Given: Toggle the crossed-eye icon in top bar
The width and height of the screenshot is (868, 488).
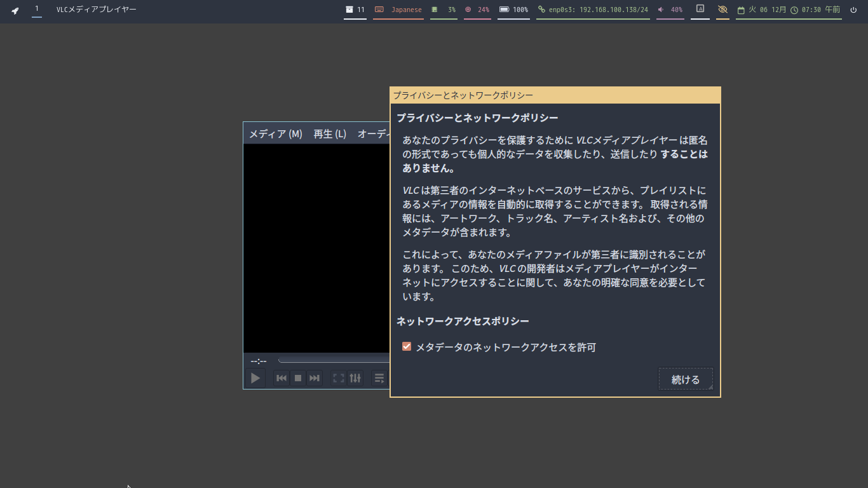Looking at the screenshot, I should [722, 10].
